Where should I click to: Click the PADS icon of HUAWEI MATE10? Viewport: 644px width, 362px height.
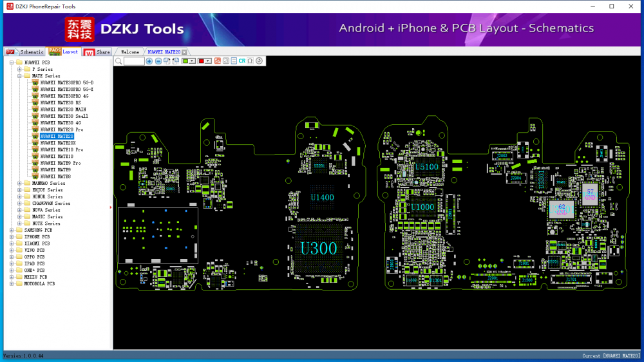coord(35,157)
